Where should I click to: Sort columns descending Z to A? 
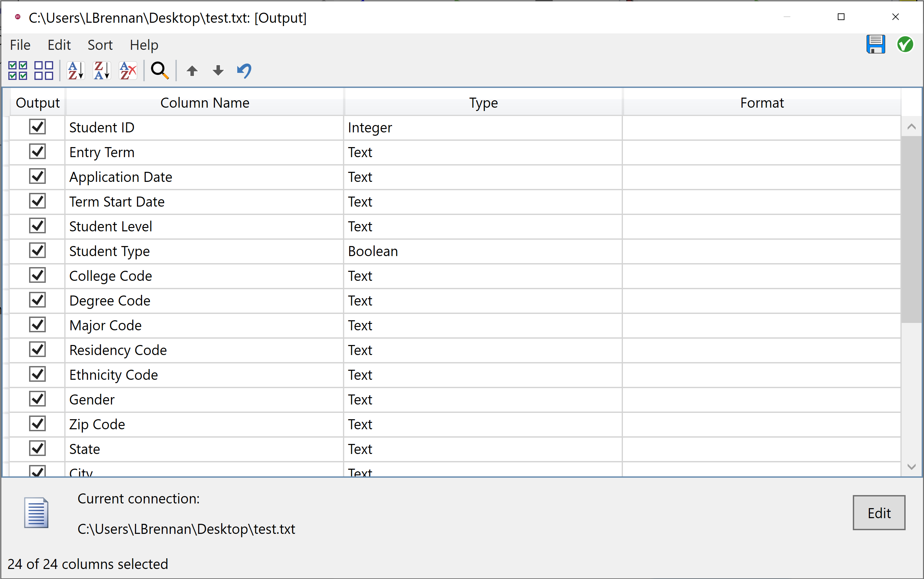click(x=102, y=71)
